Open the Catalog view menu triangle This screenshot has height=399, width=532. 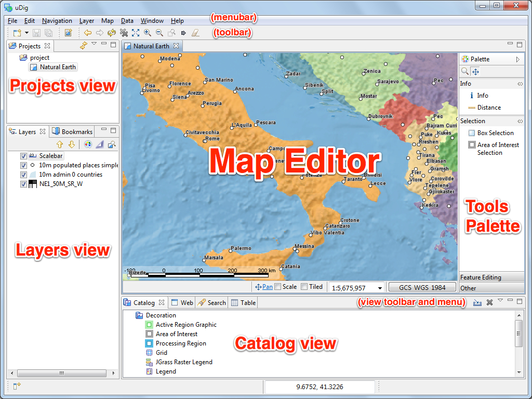500,300
